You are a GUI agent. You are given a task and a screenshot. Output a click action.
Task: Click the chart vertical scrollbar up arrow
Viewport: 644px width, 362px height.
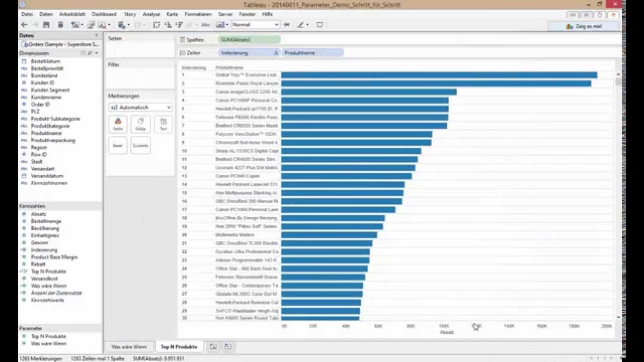click(x=618, y=74)
